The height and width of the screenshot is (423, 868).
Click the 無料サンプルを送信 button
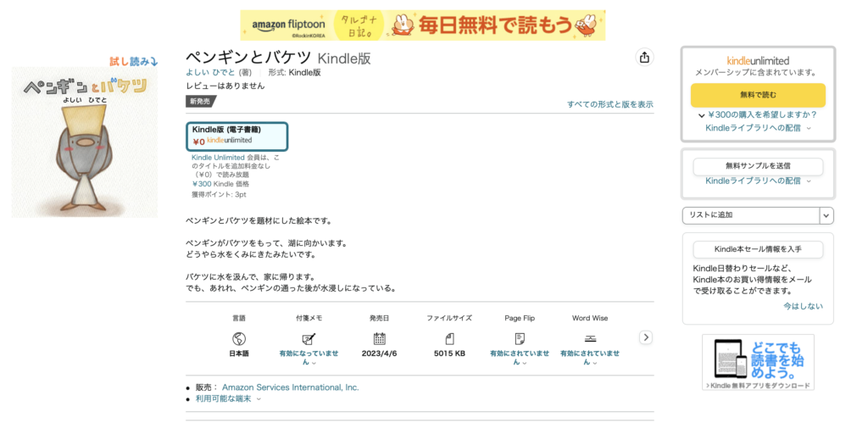[758, 166]
